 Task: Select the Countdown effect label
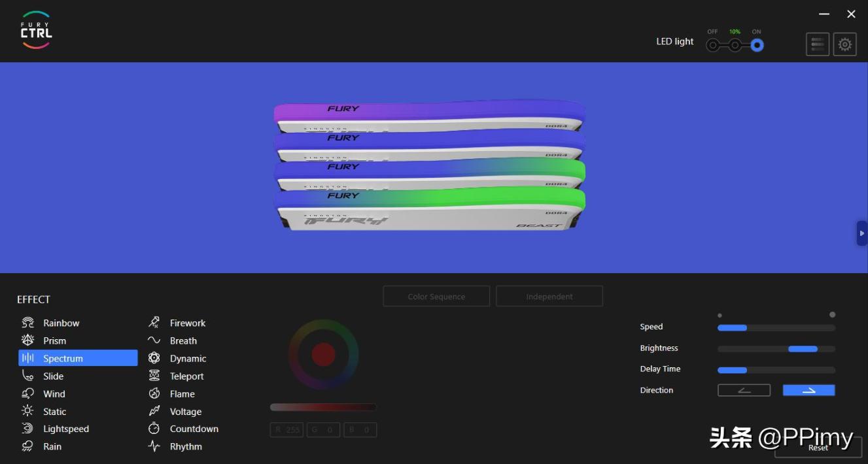(x=194, y=429)
